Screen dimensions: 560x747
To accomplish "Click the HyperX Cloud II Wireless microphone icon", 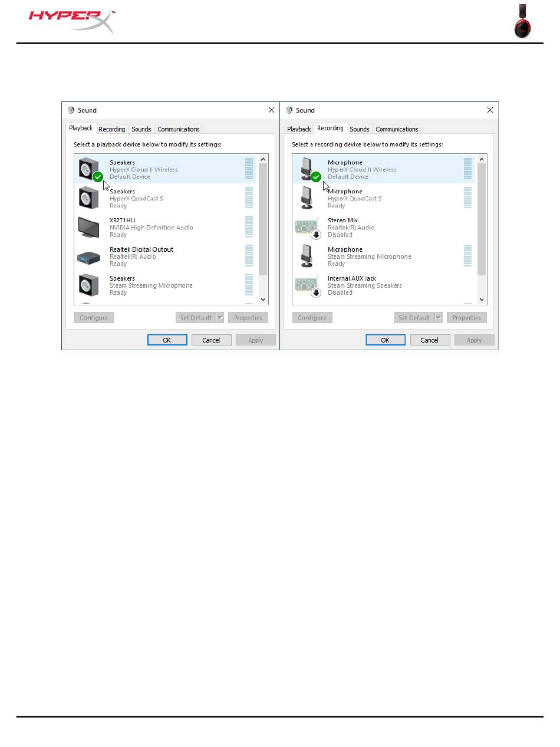I will click(x=308, y=169).
